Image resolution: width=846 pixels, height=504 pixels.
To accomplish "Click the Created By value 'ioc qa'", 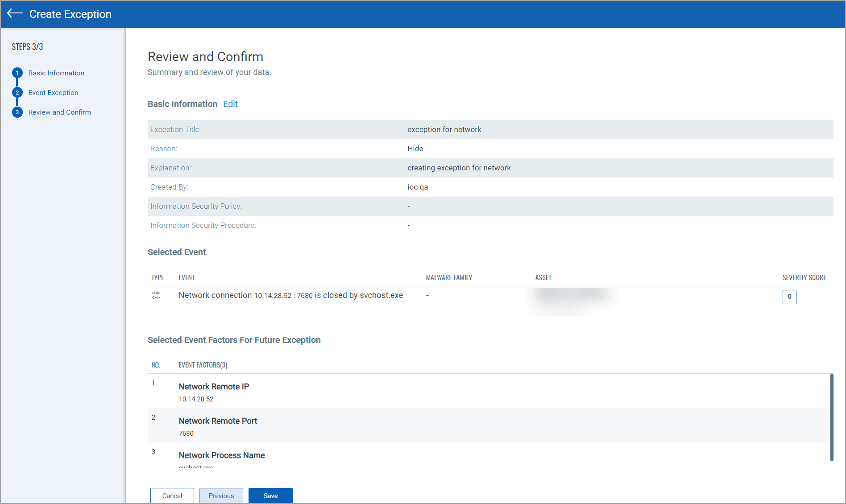I will 418,187.
